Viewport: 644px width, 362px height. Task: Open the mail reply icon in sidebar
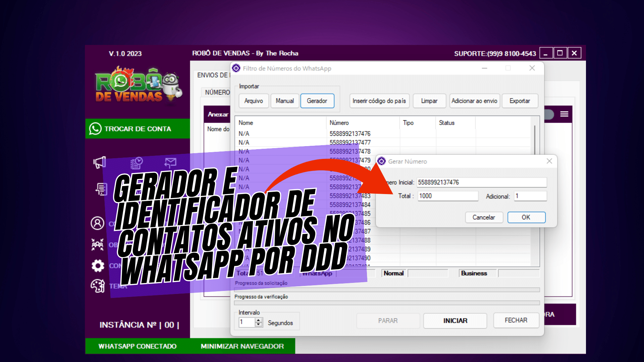click(170, 163)
